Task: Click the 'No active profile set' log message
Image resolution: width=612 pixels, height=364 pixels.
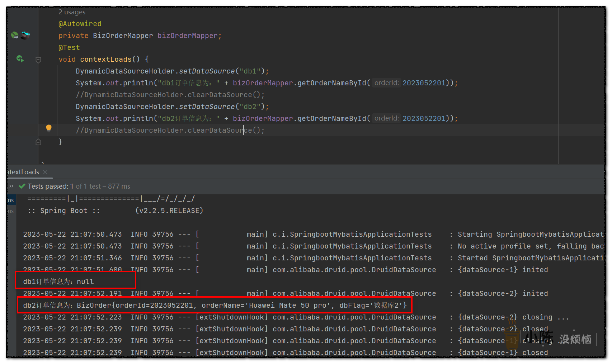Action: tap(531, 246)
